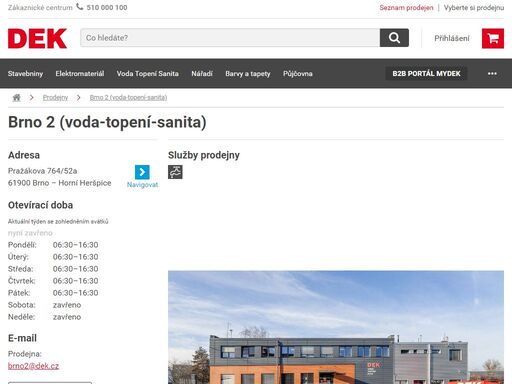Open the shopping cart
This screenshot has height=384, width=512.
point(493,38)
